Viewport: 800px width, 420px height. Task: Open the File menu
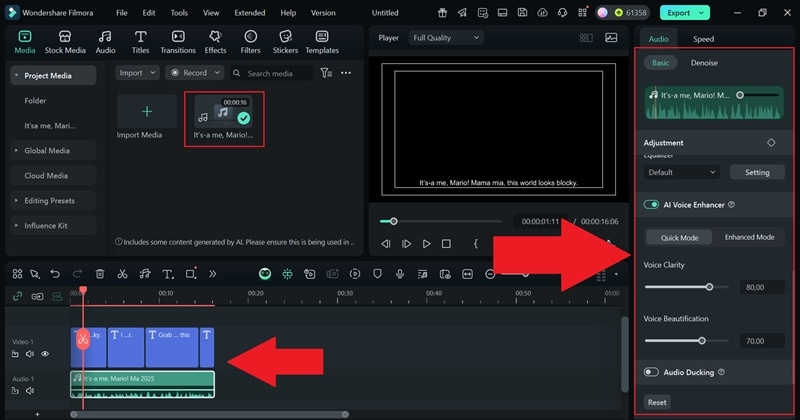click(121, 13)
